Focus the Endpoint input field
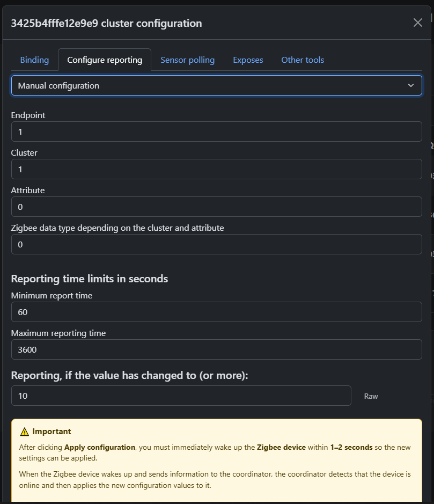 point(216,132)
